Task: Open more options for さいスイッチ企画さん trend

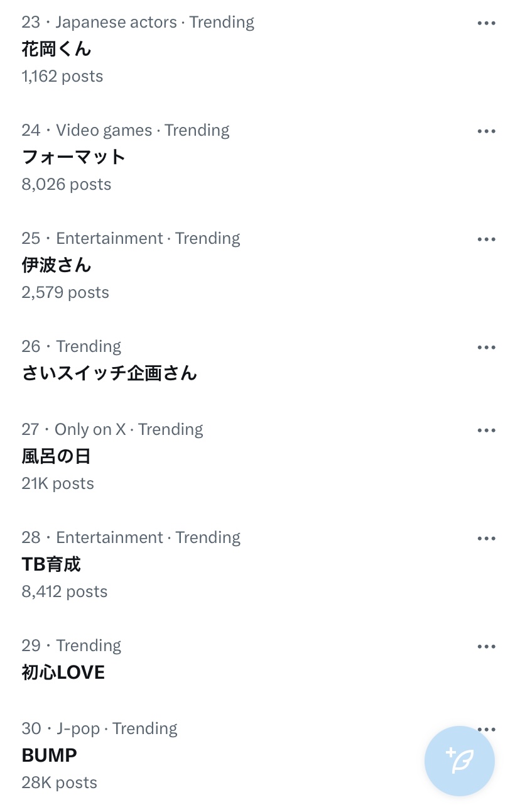Action: click(x=487, y=348)
